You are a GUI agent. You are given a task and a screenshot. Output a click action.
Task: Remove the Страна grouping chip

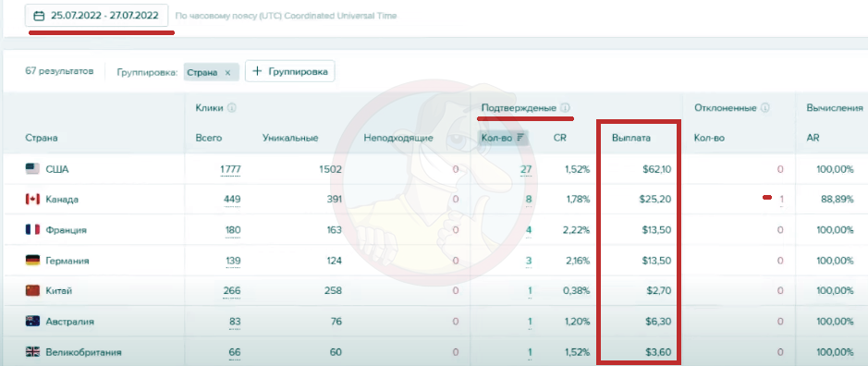227,72
